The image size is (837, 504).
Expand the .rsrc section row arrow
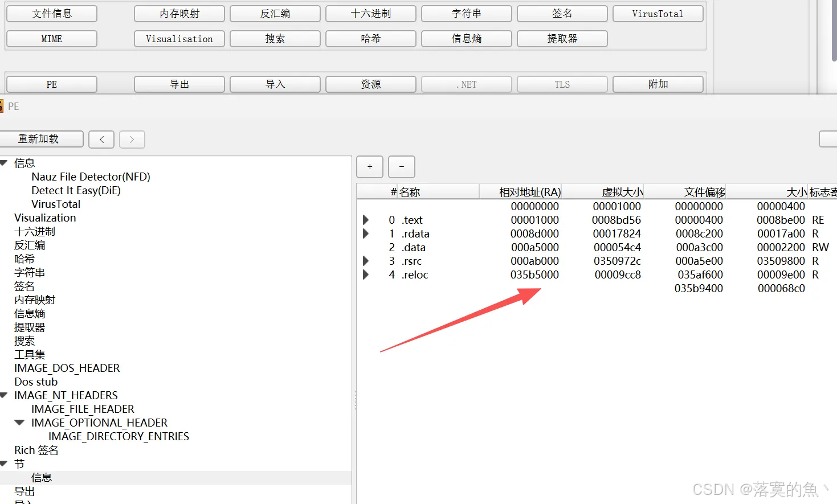(x=366, y=261)
